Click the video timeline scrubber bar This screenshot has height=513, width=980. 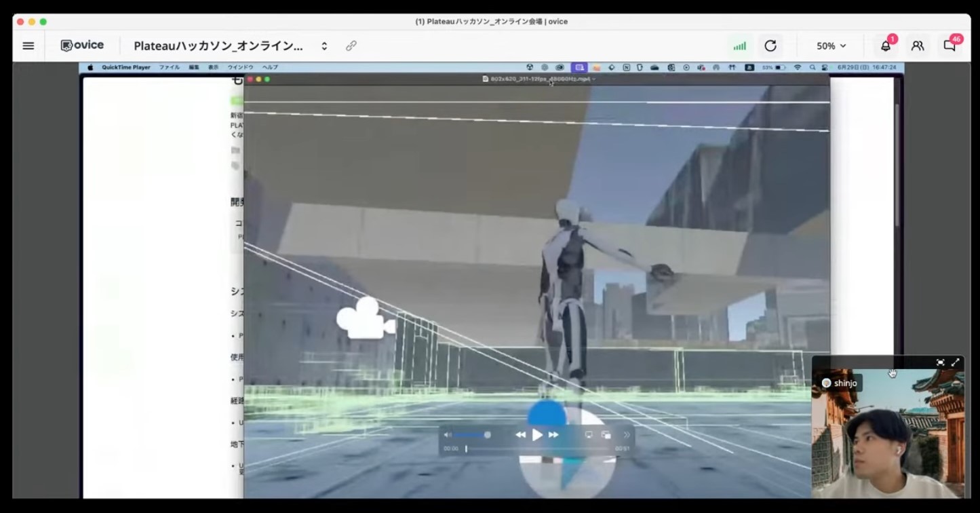click(x=538, y=449)
